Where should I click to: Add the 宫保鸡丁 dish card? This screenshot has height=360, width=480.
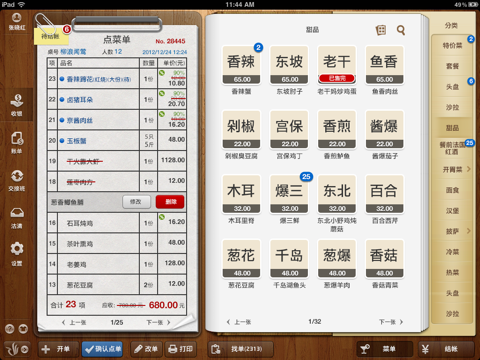point(289,130)
